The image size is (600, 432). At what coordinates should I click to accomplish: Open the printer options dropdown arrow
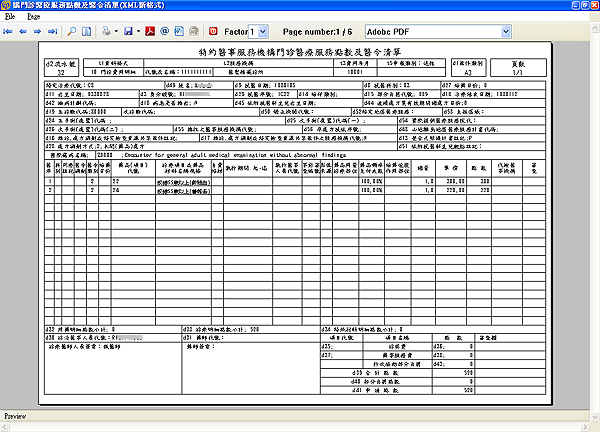(x=116, y=32)
